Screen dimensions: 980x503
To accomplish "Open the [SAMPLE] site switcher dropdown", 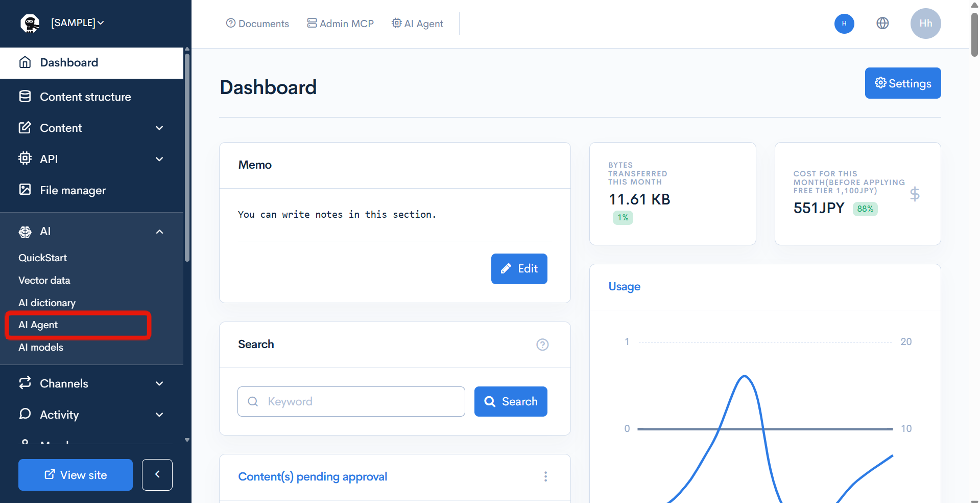I will (x=77, y=23).
